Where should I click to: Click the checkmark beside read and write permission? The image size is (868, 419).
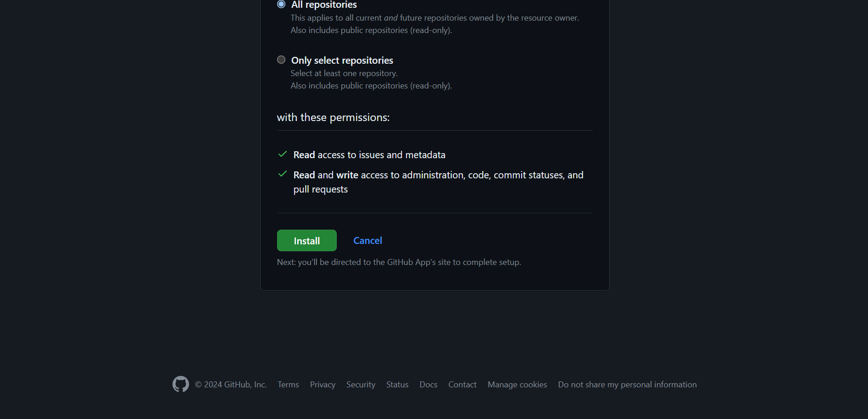point(283,174)
